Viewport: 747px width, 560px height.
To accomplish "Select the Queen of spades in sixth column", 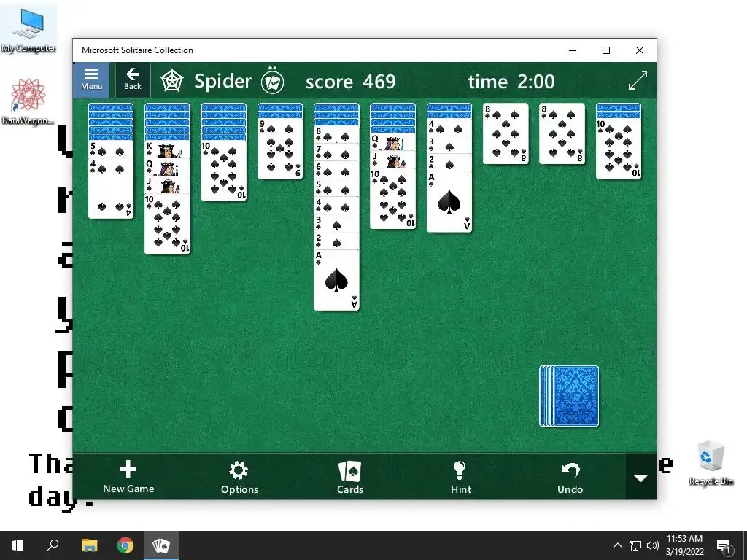I will pos(392,142).
